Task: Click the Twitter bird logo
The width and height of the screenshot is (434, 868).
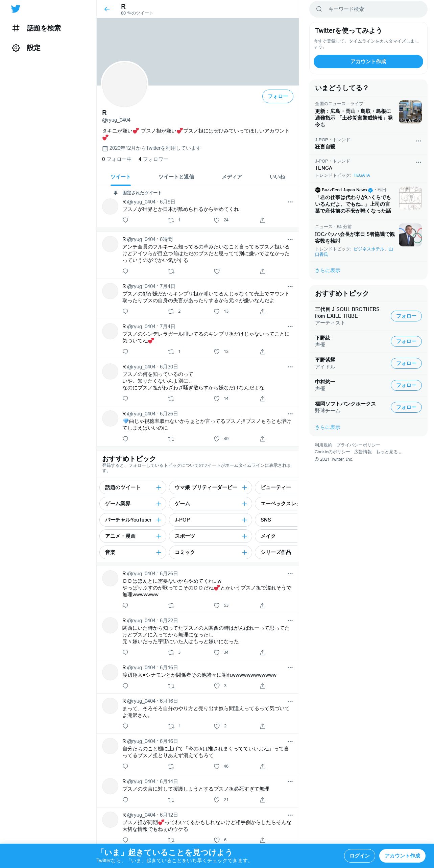Action: [16, 9]
